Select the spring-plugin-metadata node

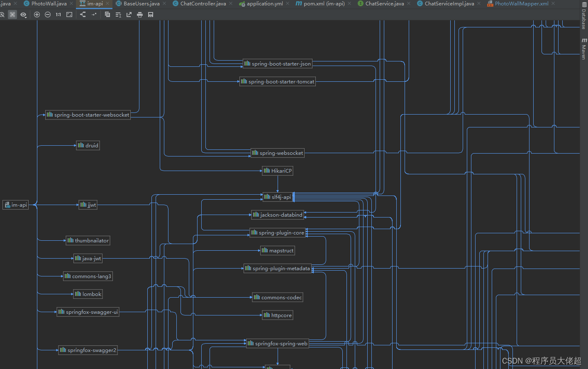click(x=278, y=268)
